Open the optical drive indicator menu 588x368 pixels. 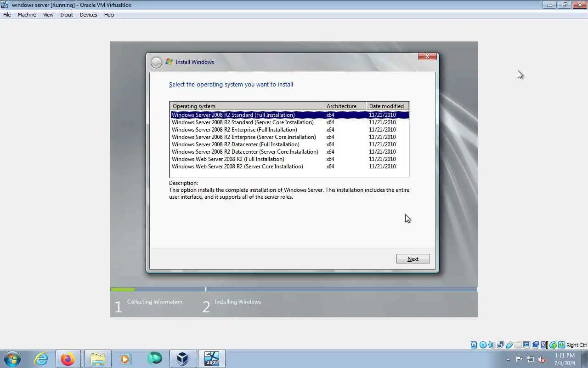click(483, 345)
